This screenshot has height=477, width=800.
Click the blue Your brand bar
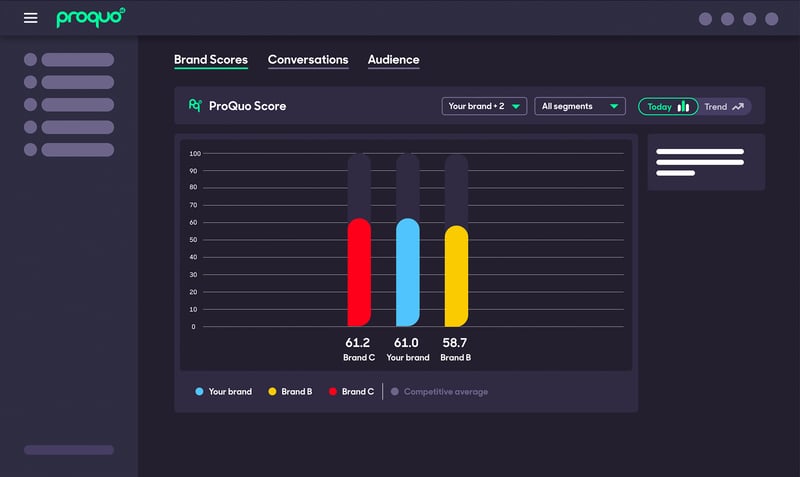[408, 272]
